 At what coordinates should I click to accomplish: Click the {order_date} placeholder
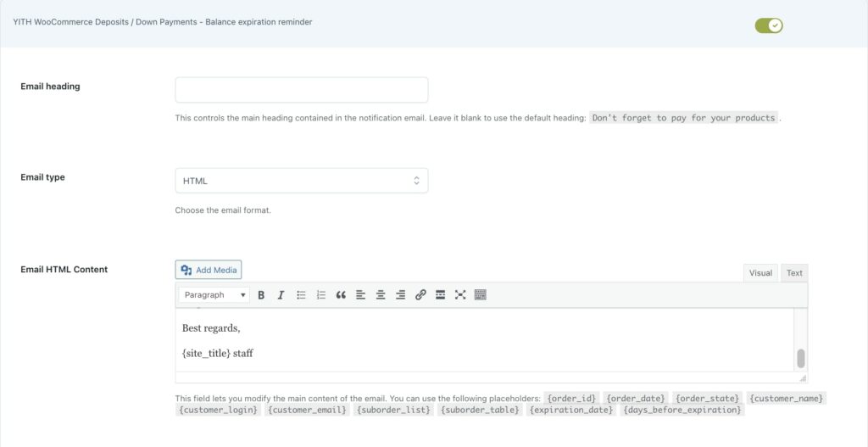636,399
